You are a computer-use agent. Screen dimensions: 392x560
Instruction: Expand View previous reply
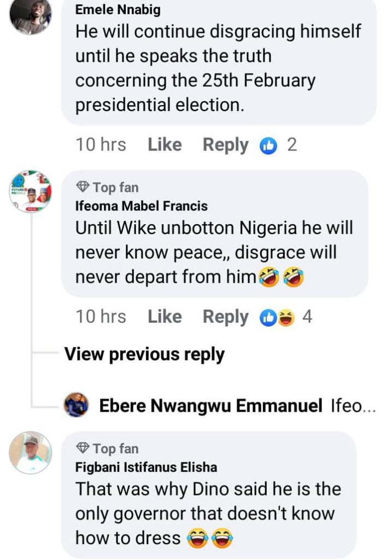[x=144, y=354]
